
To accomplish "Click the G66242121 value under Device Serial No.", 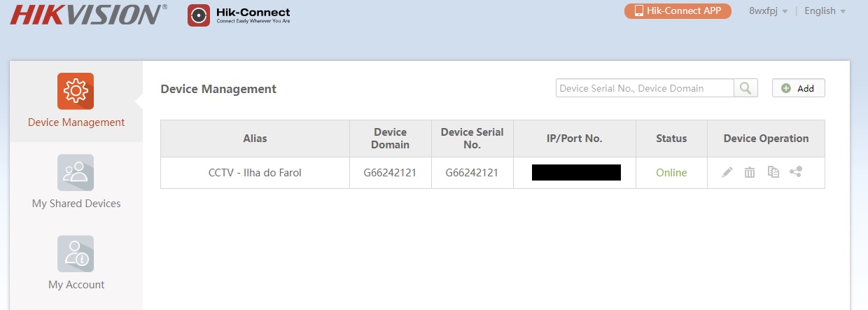I will pos(472,173).
